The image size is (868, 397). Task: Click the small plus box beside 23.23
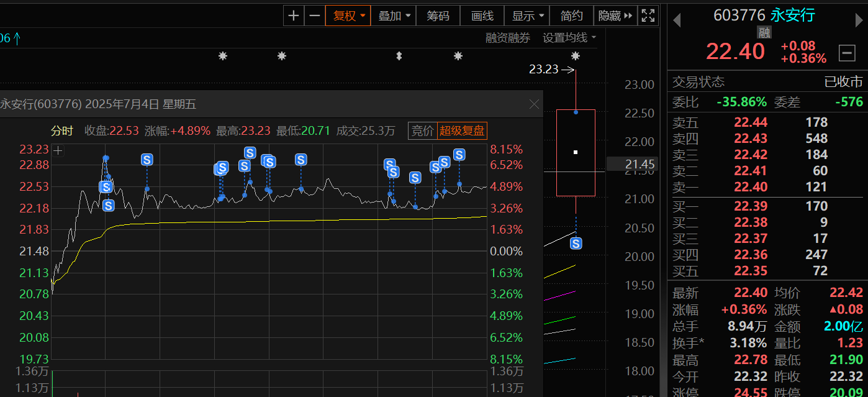click(58, 150)
